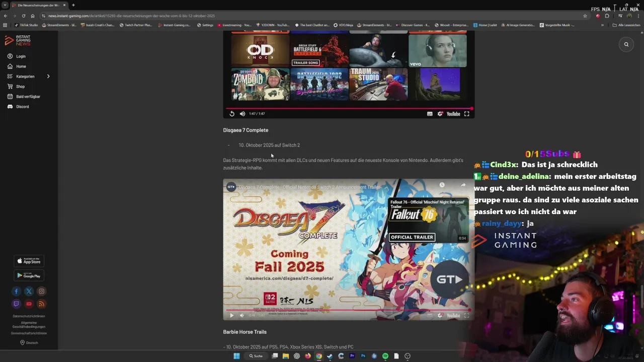Screen dimensions: 644x362
Task: Go back in the browser
Action: pos(6,16)
